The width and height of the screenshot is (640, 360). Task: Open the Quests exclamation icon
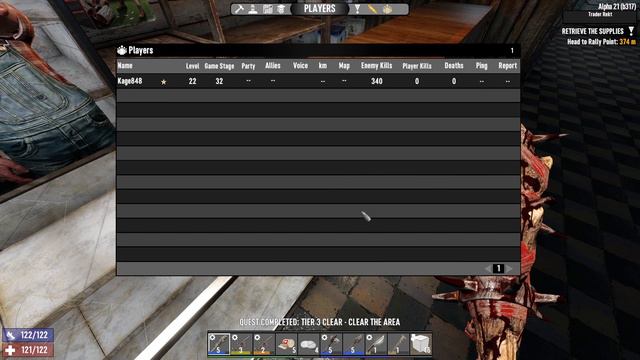pyautogui.click(x=358, y=9)
